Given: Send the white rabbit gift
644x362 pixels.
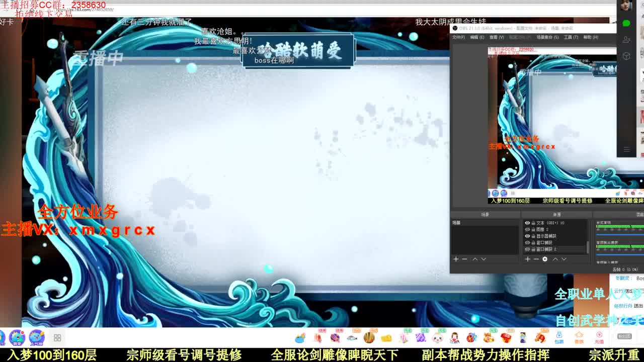Looking at the screenshot, I should (437, 338).
